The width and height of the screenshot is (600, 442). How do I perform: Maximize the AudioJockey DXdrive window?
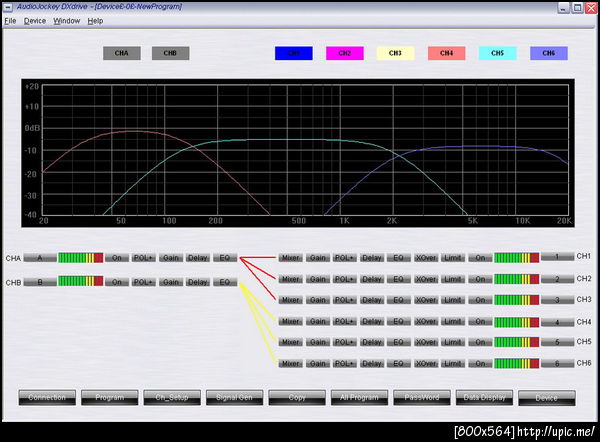pos(577,7)
